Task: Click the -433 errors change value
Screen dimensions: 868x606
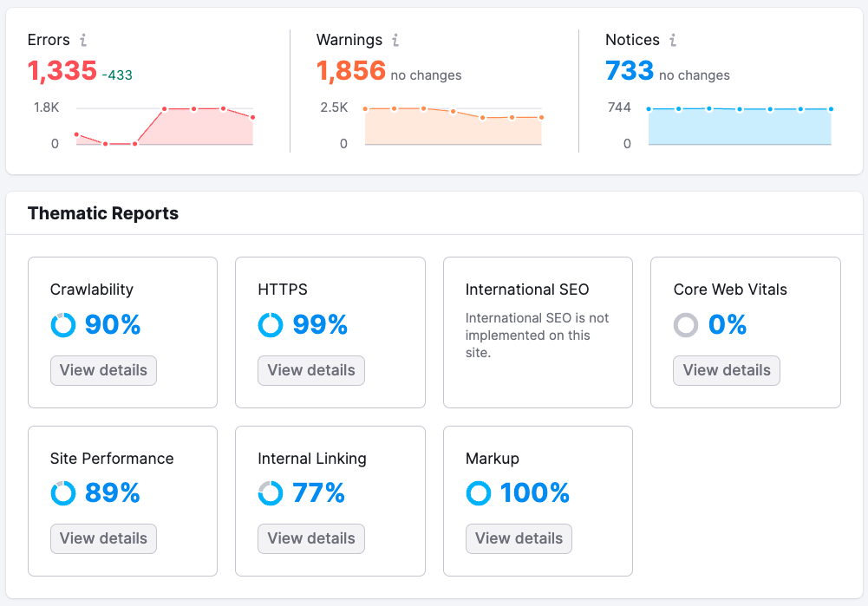Action: tap(117, 75)
